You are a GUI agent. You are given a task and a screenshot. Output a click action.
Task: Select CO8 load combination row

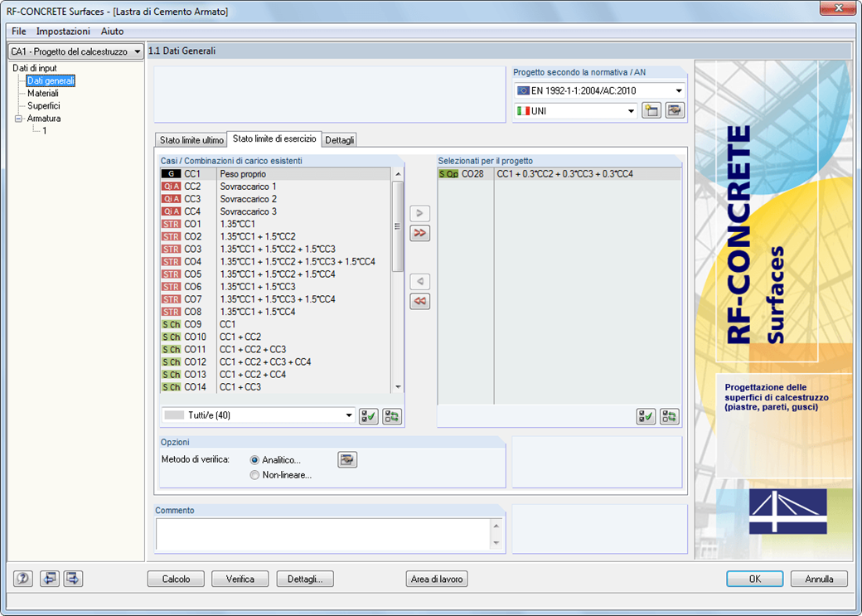click(275, 312)
